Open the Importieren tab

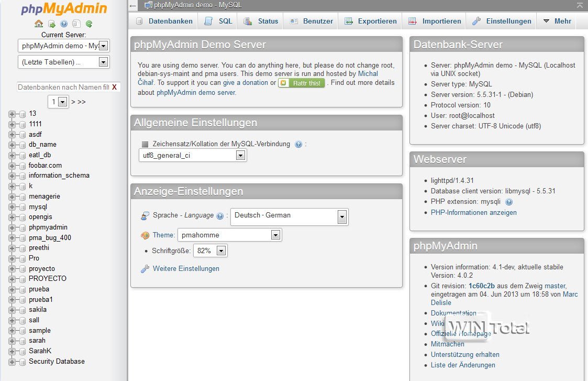coord(435,21)
